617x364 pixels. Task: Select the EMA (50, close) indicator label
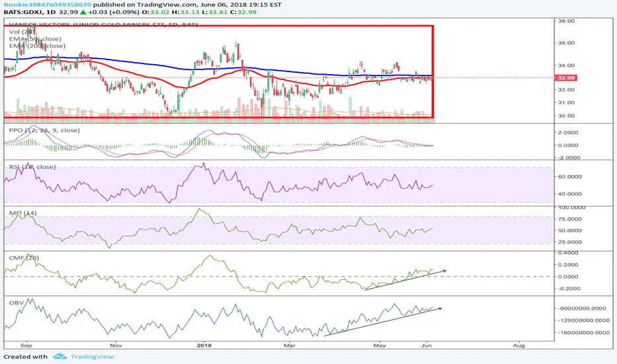click(x=35, y=39)
